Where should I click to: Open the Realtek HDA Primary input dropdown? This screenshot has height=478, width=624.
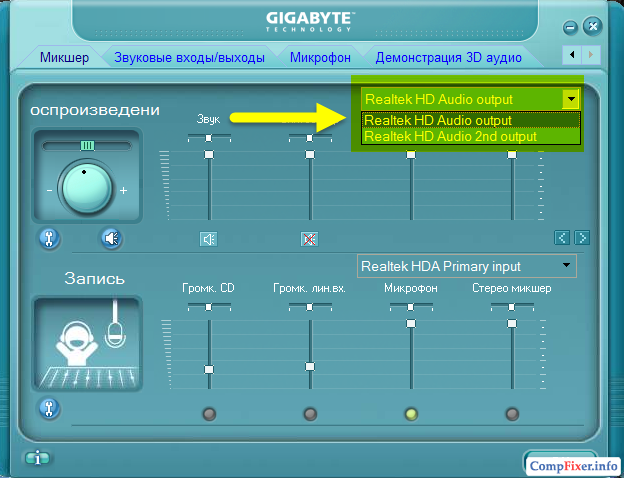click(x=568, y=266)
